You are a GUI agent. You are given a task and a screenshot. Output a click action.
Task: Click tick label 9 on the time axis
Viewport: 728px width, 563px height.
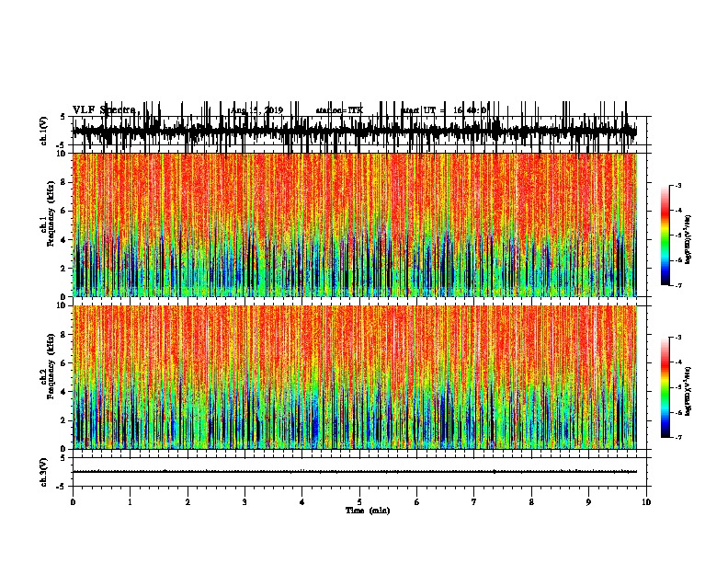588,502
